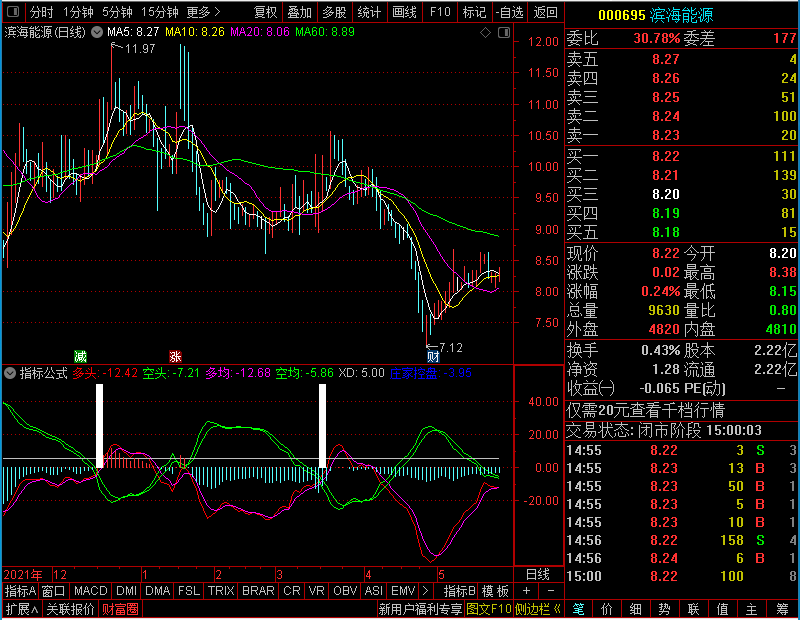
Task: Select the TRIX indicator
Action: coord(221,591)
